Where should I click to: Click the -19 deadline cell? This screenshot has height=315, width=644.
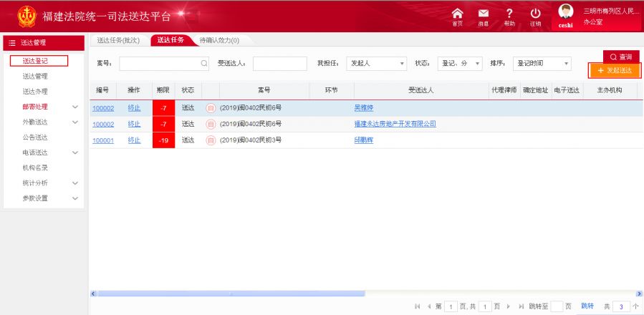163,140
